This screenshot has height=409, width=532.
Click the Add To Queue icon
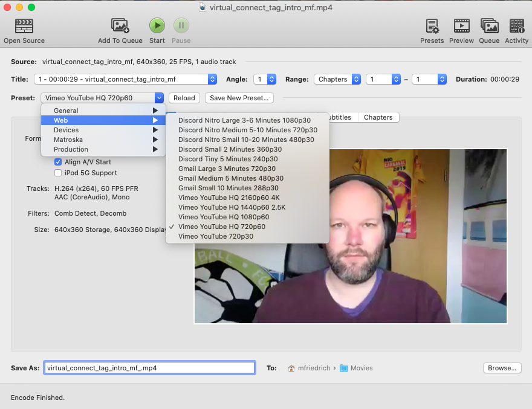(x=120, y=25)
